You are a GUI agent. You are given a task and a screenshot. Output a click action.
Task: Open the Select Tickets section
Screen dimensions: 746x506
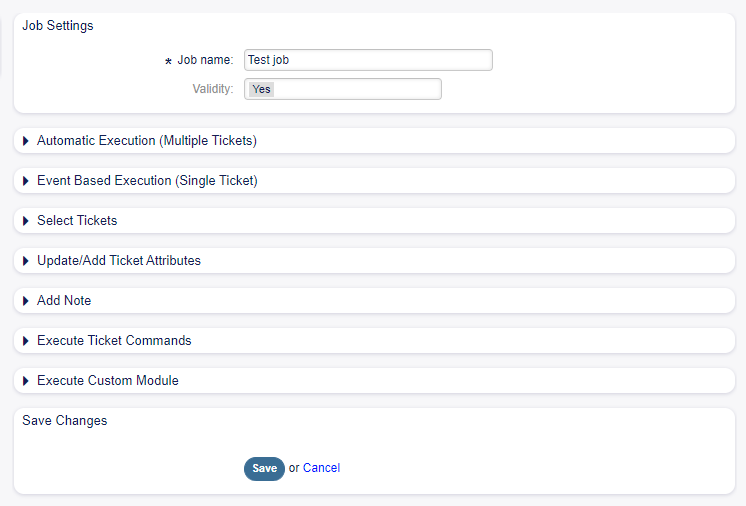[x=77, y=221]
